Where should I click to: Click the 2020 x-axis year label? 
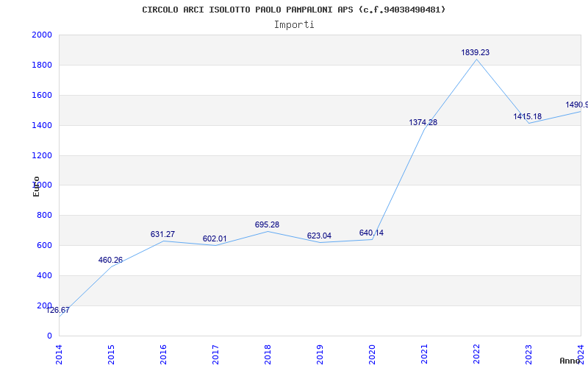(x=372, y=355)
